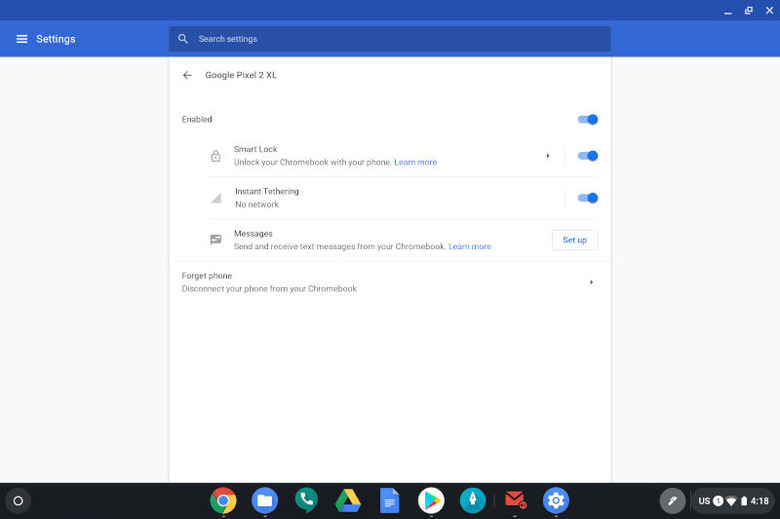
Task: Open the launcher circle button
Action: pos(18,501)
